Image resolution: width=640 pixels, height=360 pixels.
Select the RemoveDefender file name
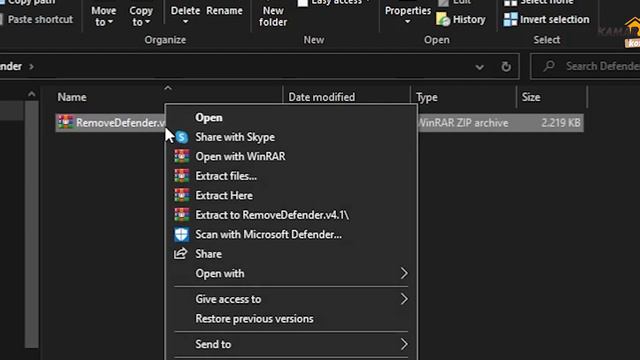pyautogui.click(x=120, y=123)
